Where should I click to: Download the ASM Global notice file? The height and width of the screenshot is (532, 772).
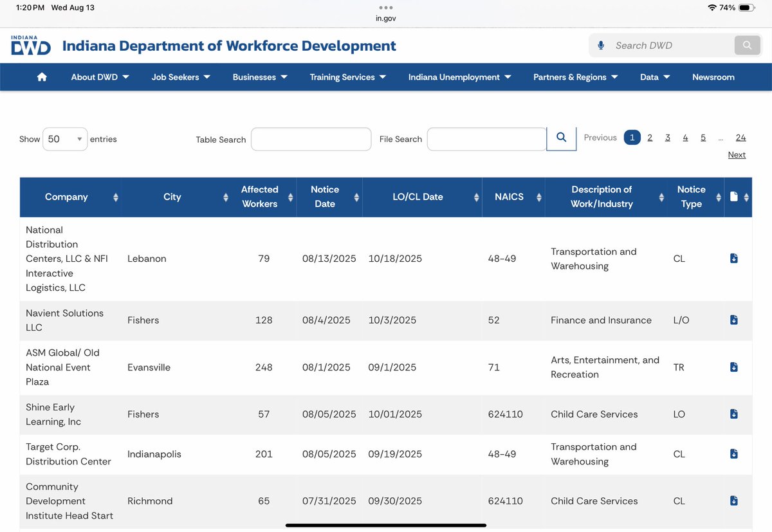pos(734,367)
